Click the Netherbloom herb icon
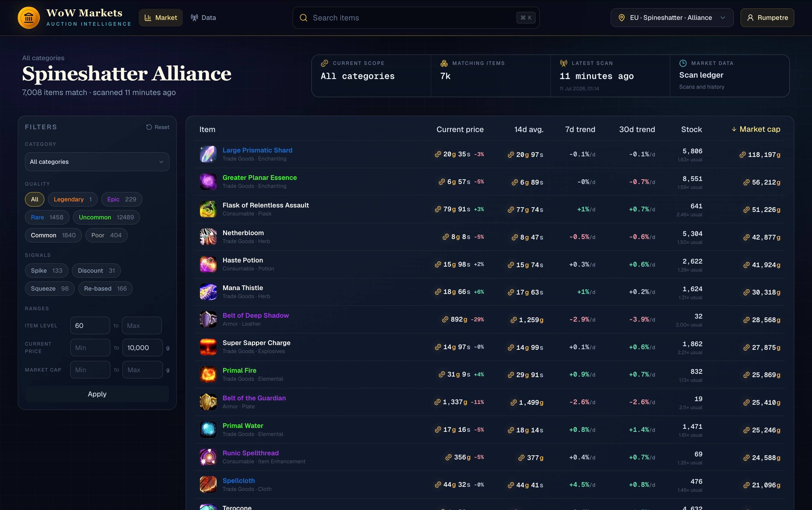Image resolution: width=812 pixels, height=510 pixels. pos(208,237)
